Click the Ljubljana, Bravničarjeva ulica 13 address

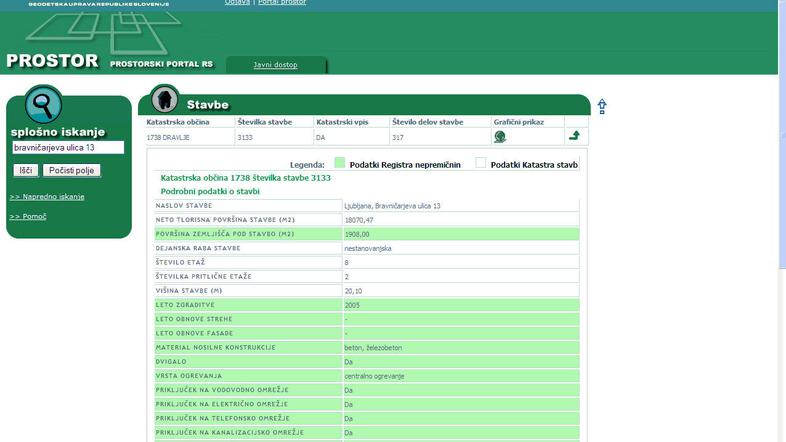click(x=392, y=206)
